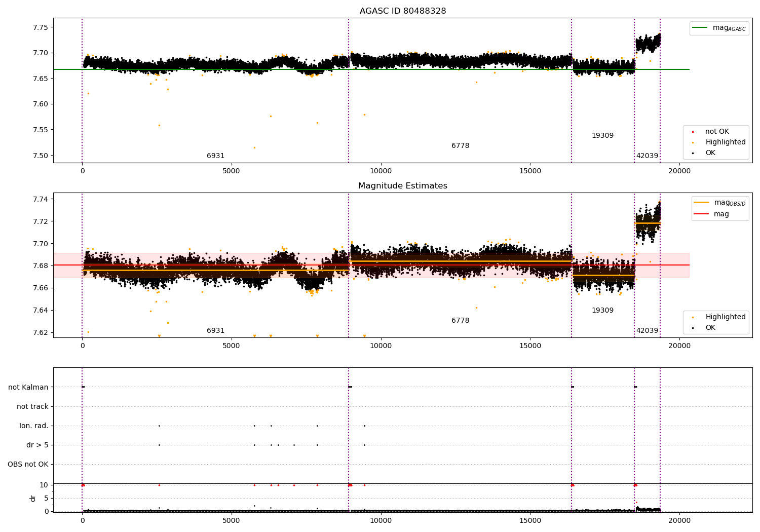
Task: Click the plot title 'AGASC ID 80488328'
Action: point(403,11)
